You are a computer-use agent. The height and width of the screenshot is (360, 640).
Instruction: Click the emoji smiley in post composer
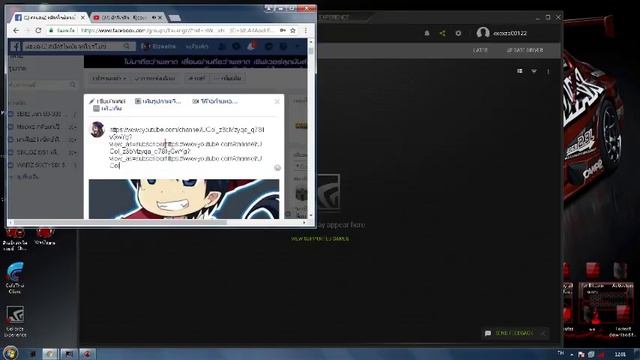point(278,168)
